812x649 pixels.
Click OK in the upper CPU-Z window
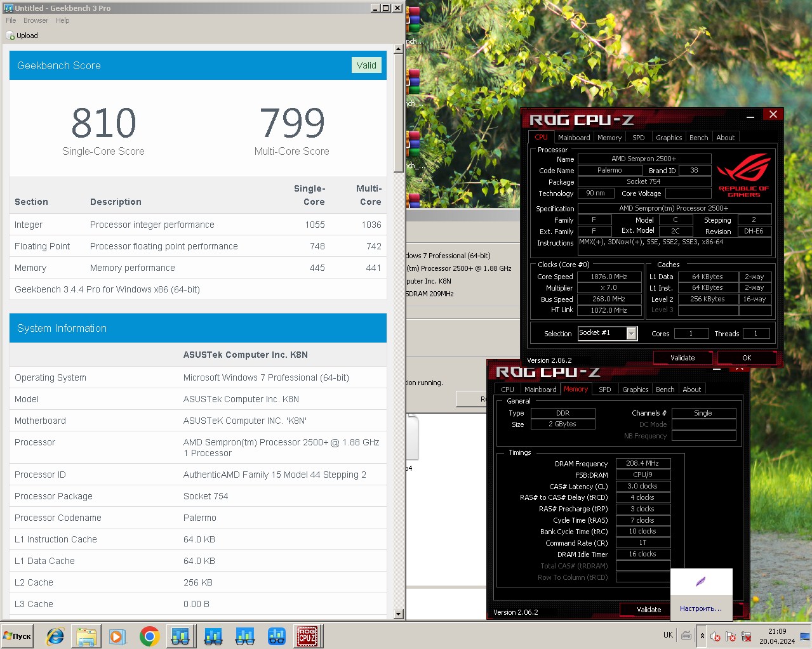coord(747,358)
